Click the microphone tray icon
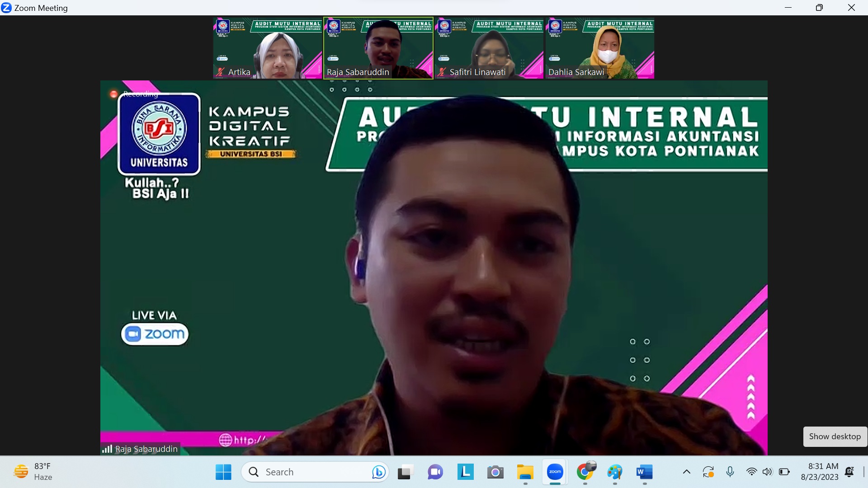 (730, 472)
